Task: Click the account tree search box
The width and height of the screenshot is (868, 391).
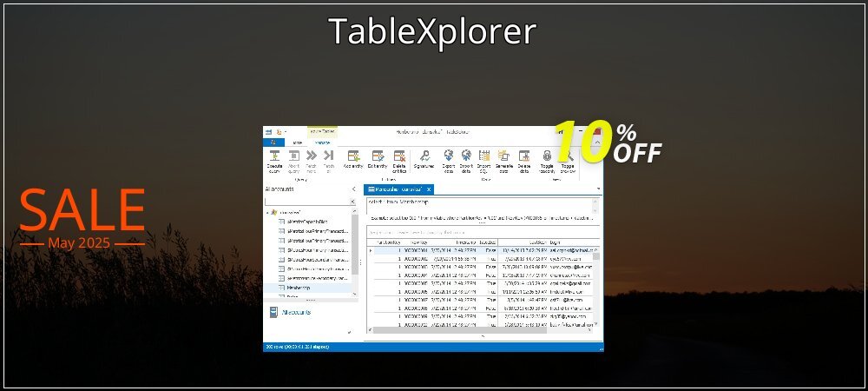Action: [307, 202]
